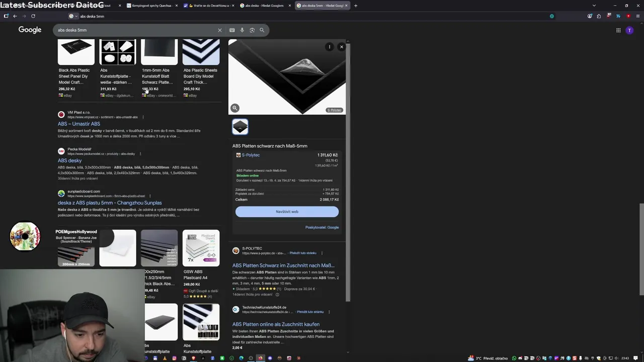The width and height of the screenshot is (644, 362).
Task: Close the product detail side panel
Action: [342, 47]
